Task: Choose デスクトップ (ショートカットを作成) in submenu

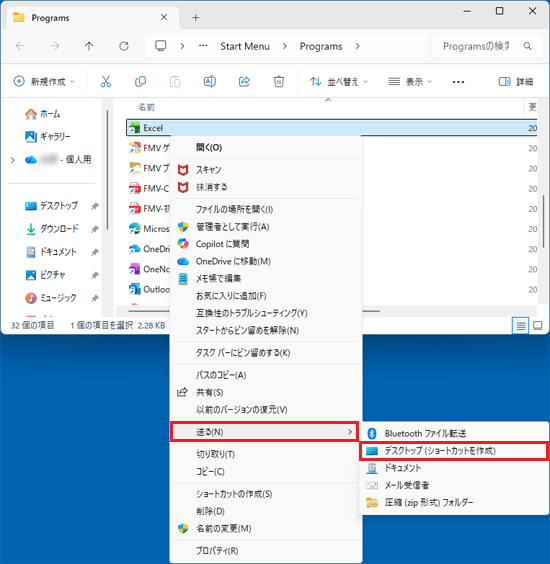Action: pyautogui.click(x=453, y=451)
